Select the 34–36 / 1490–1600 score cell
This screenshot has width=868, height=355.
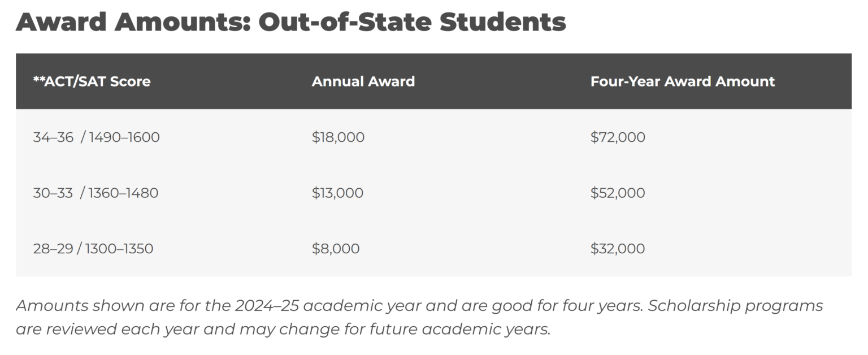tap(96, 137)
